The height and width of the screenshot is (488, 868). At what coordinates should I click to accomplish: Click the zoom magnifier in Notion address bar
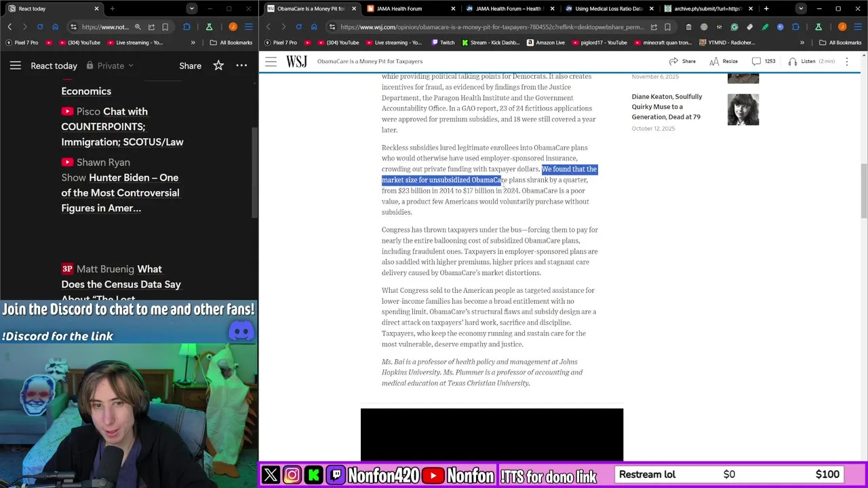click(138, 27)
